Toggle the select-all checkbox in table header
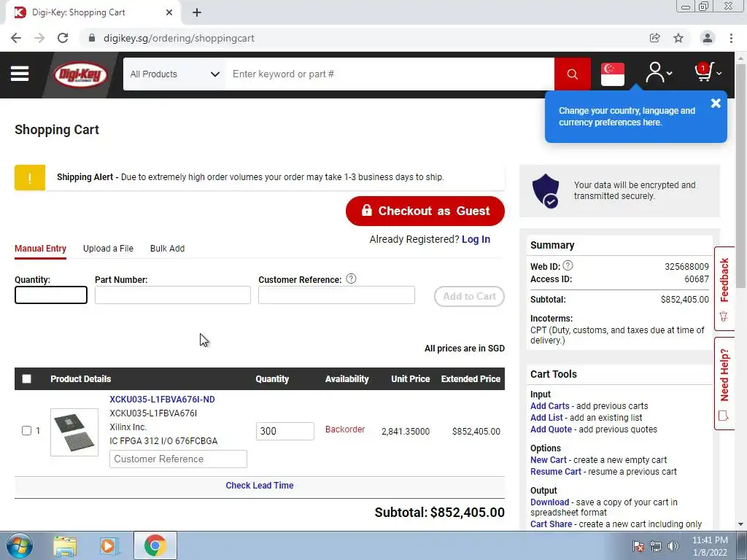747x560 pixels. (x=27, y=378)
